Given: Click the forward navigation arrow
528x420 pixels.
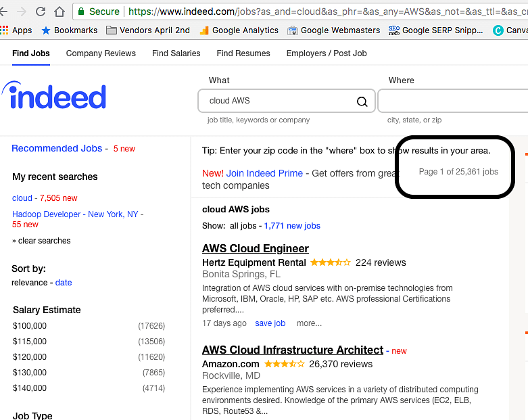Looking at the screenshot, I should [x=22, y=11].
